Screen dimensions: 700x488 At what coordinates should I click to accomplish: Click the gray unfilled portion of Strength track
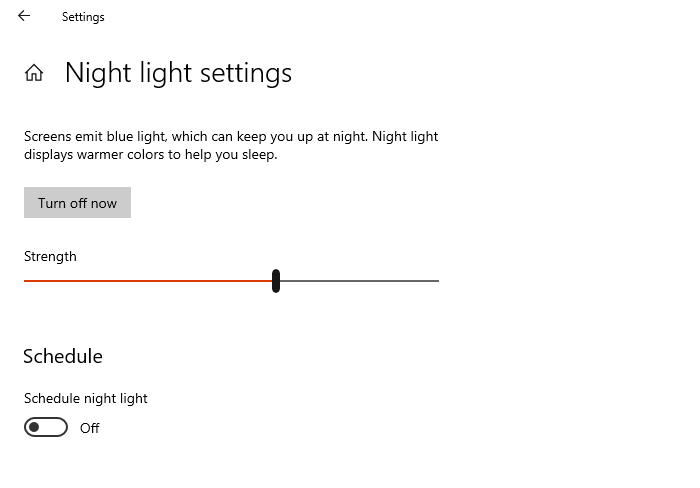click(358, 281)
